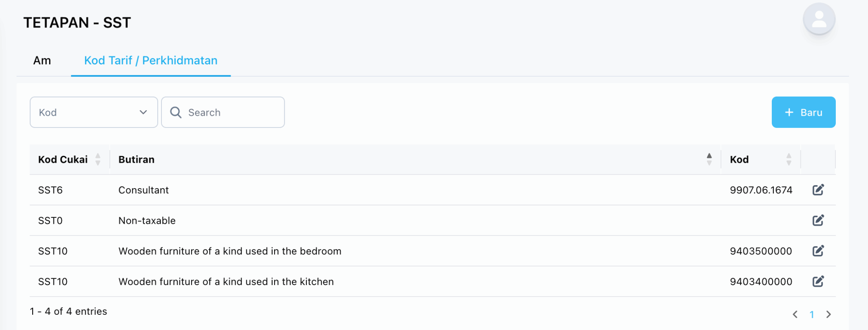
Task: Sort table by Kod column
Action: coord(788,159)
